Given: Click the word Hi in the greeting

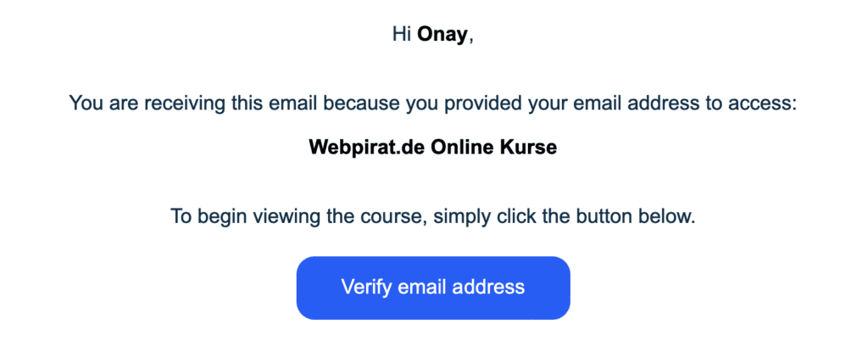Looking at the screenshot, I should [x=402, y=36].
